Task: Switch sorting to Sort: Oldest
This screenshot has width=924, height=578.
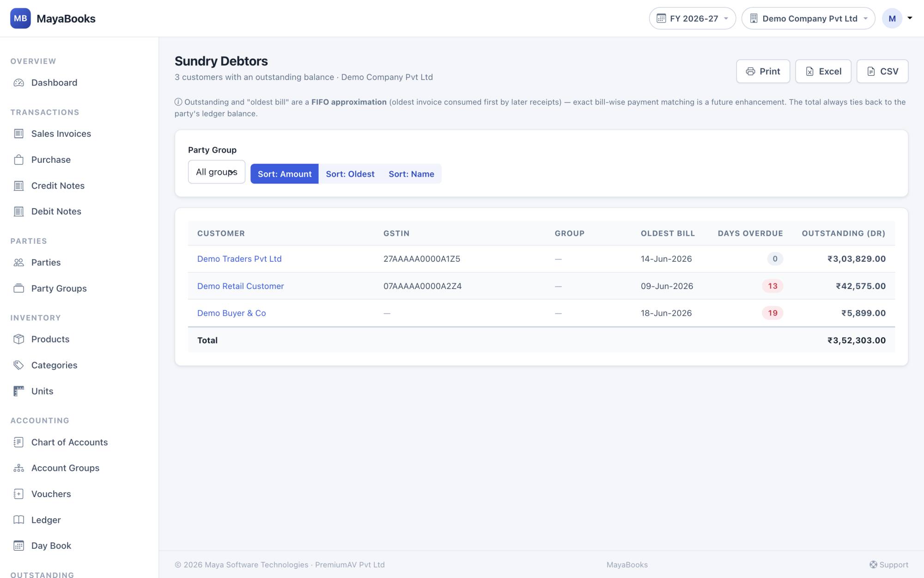Action: (350, 174)
